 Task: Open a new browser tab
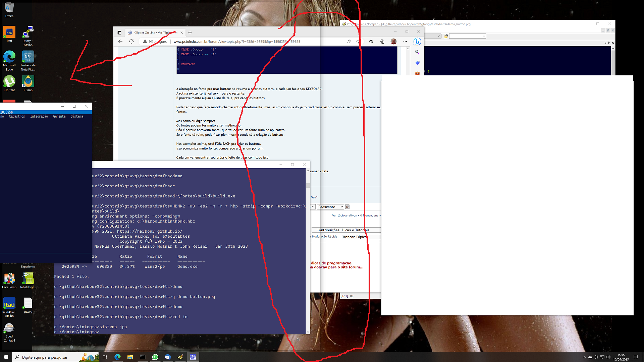point(190,33)
